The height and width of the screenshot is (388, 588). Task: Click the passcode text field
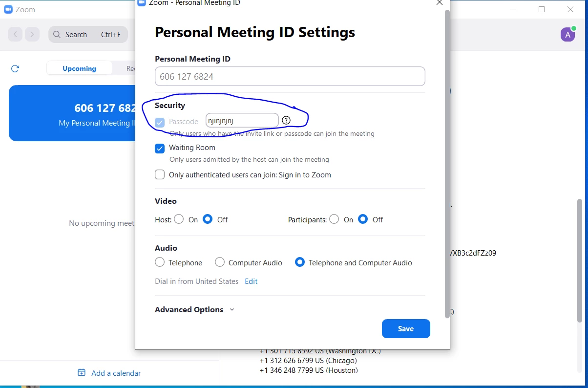242,120
